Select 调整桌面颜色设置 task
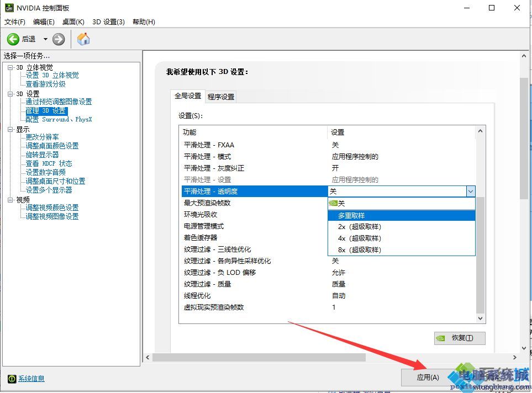This screenshot has width=532, height=393. [52, 146]
